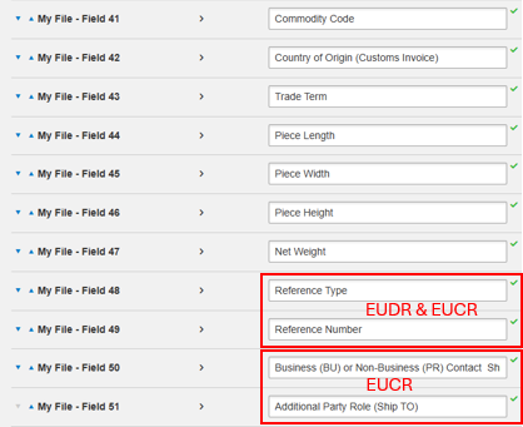Click Additional Party Role (Ship TO) field
Image resolution: width=523 pixels, height=427 pixels.
(x=388, y=407)
